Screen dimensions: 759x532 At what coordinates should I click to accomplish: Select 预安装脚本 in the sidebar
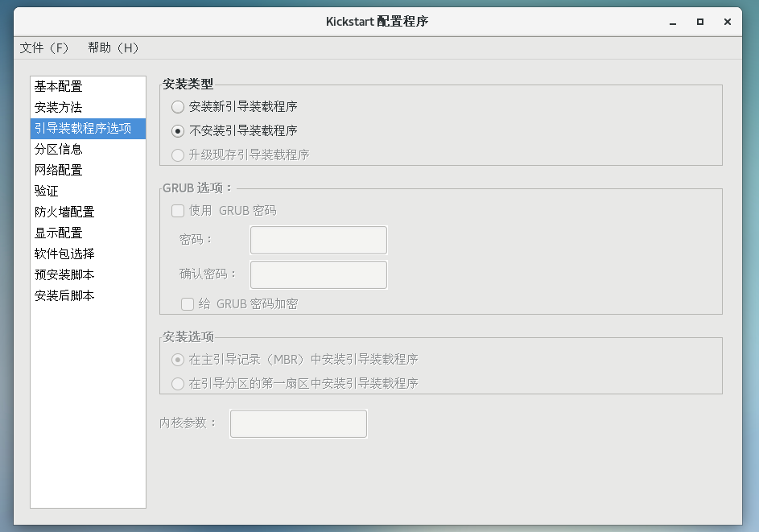click(88, 274)
